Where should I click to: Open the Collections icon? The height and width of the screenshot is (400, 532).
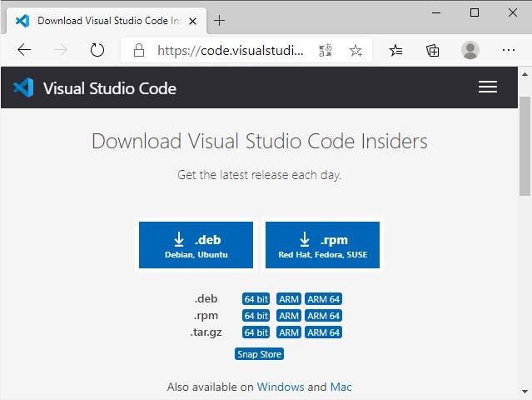pos(433,51)
